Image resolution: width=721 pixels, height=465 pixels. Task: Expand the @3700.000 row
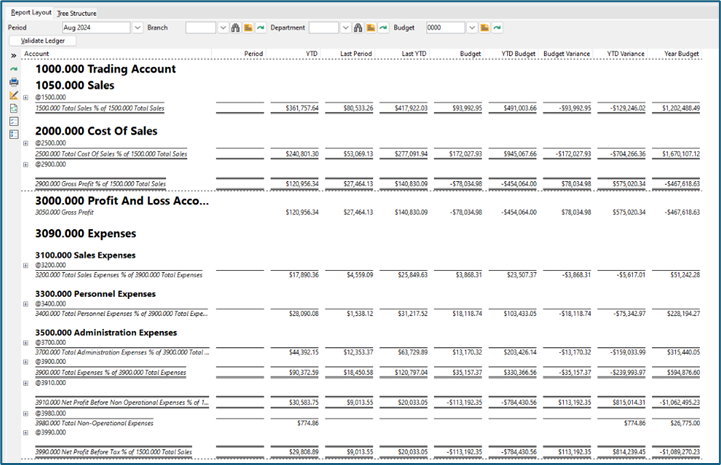26,343
